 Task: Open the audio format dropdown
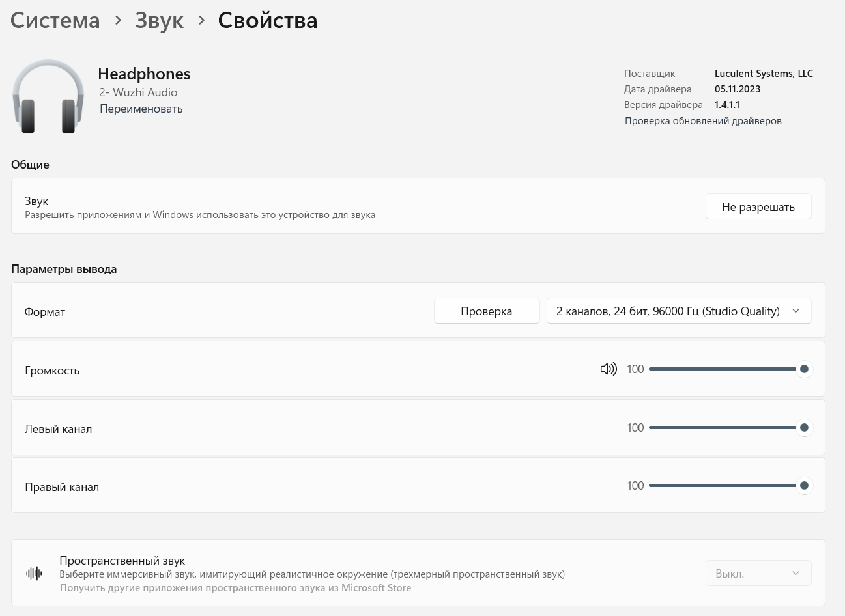point(678,311)
